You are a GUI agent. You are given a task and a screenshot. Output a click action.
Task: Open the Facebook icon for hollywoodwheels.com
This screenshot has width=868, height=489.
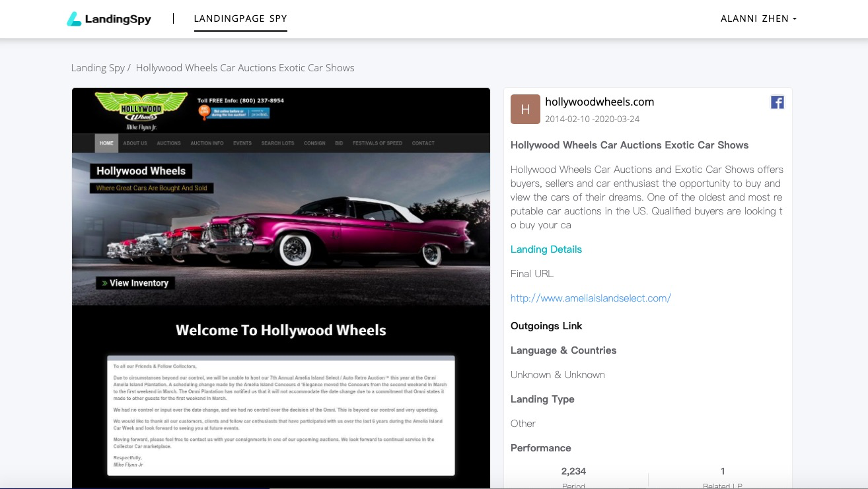coord(778,102)
